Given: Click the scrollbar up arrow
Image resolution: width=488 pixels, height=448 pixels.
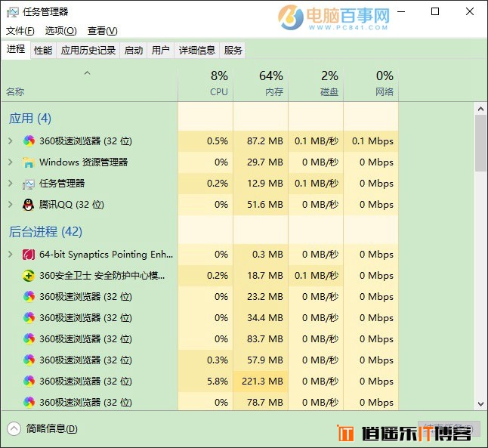Looking at the screenshot, I should coord(480,109).
